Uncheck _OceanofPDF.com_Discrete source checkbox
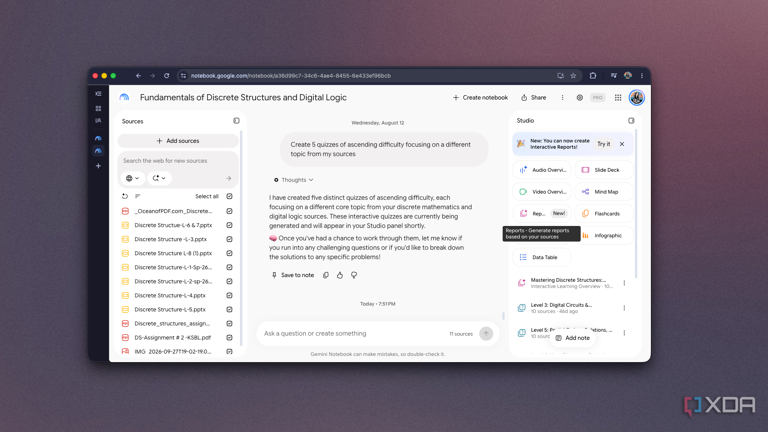Viewport: 768px width, 432px height. 229,211
